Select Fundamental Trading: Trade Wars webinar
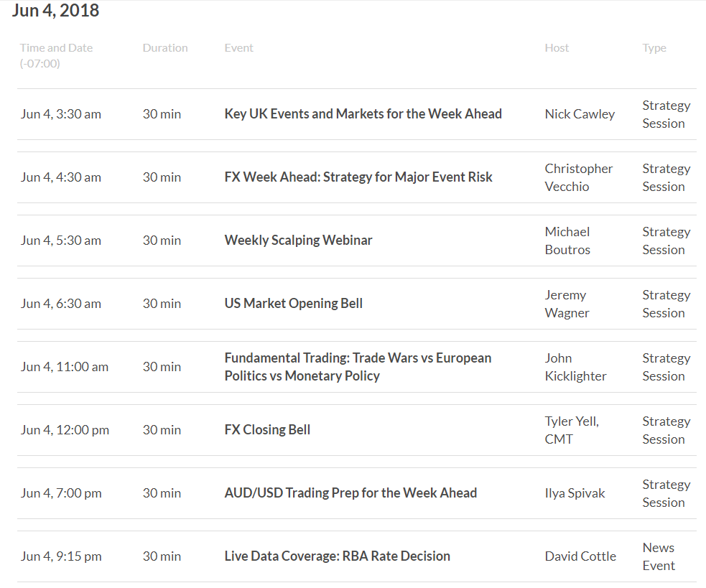The width and height of the screenshot is (706, 588). pyautogui.click(x=358, y=367)
